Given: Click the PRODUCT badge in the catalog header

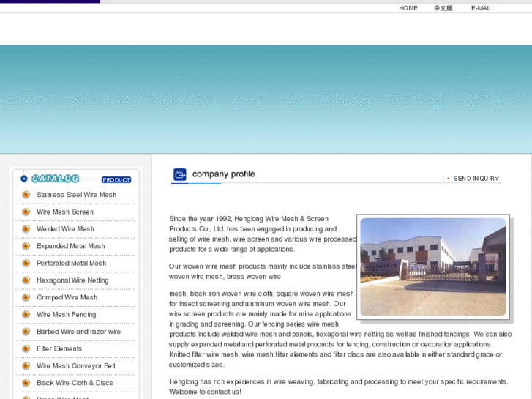Looking at the screenshot, I should [116, 179].
